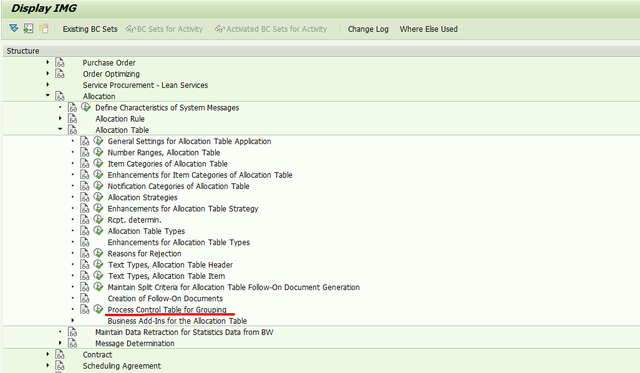Expand the Contract node
The width and height of the screenshot is (640, 373).
(x=47, y=354)
